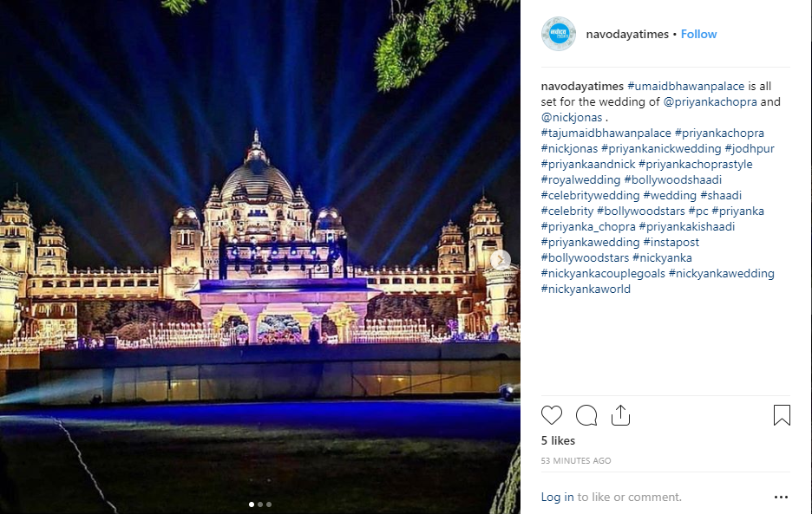812x514 pixels.
Task: Click the palace photo
Action: (x=260, y=257)
